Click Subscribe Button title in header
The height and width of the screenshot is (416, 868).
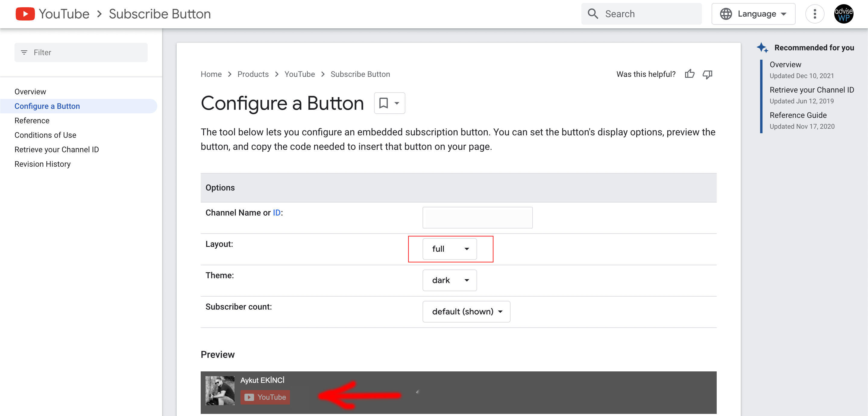pos(160,14)
